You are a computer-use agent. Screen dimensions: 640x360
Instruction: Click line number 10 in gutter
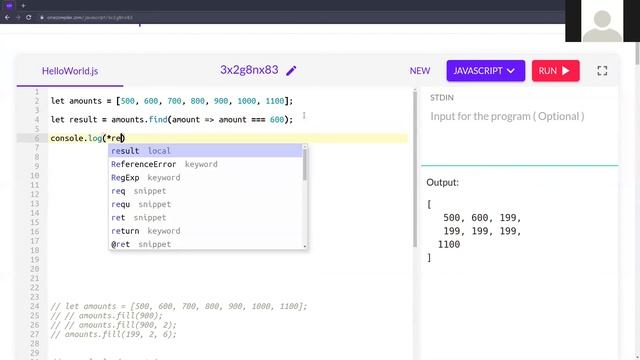pyautogui.click(x=34, y=176)
